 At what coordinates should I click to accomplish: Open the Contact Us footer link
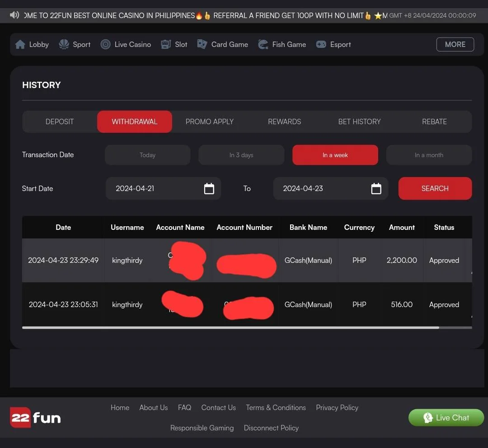pos(219,407)
